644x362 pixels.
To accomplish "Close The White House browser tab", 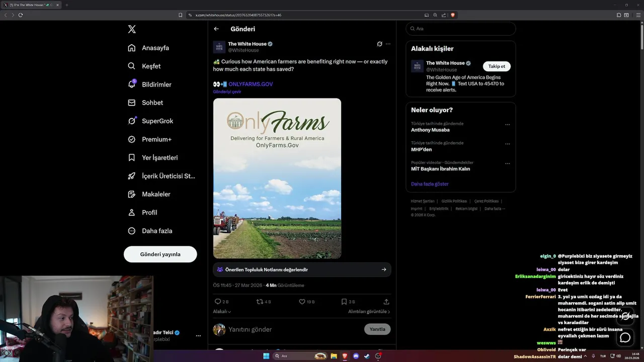I will 57,5.
